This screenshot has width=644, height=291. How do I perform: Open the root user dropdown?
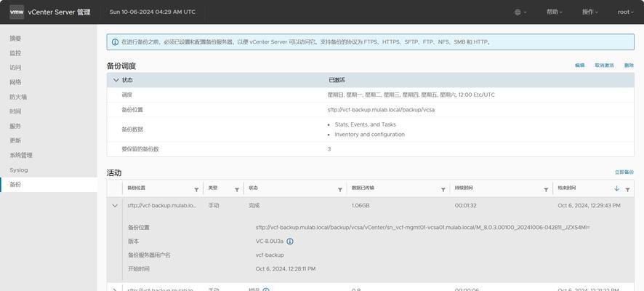click(625, 12)
